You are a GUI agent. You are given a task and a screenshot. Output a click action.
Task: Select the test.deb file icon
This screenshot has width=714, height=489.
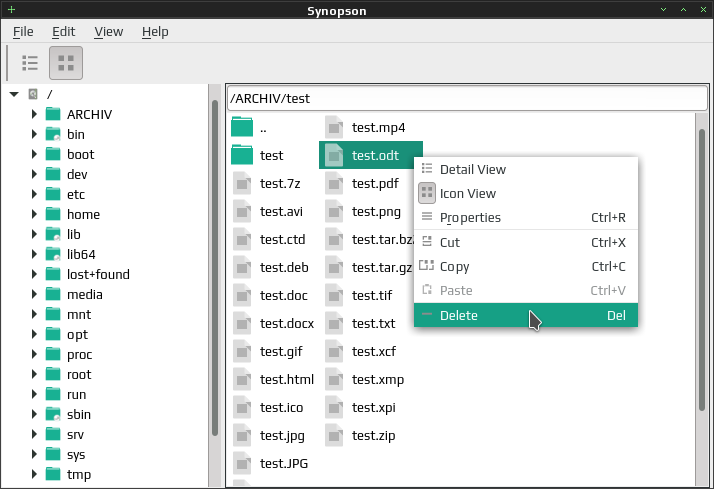tap(242, 267)
